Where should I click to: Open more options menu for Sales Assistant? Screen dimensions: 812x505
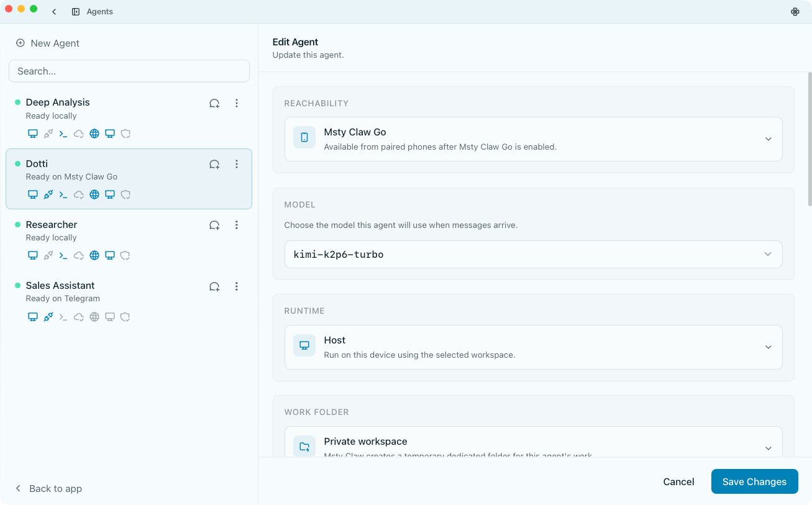237,286
